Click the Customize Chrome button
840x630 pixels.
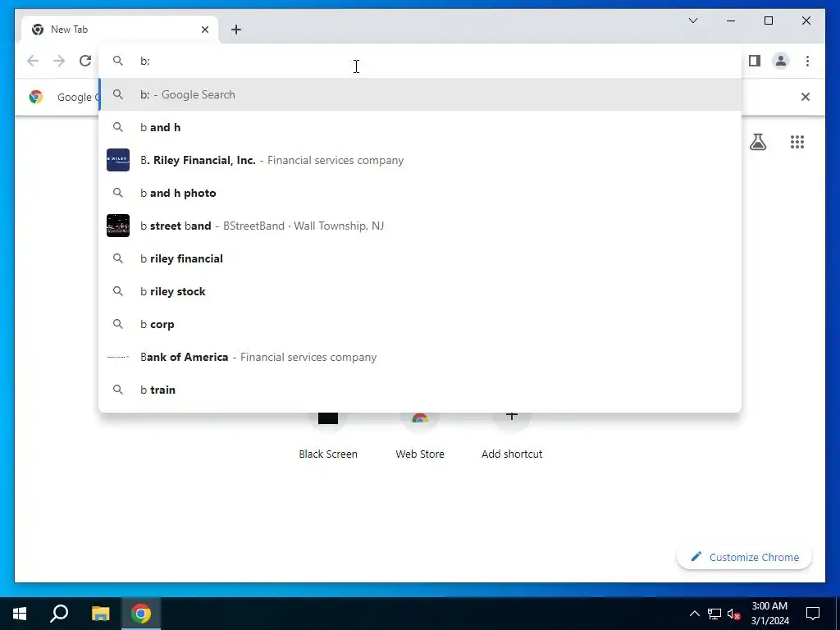click(x=745, y=557)
